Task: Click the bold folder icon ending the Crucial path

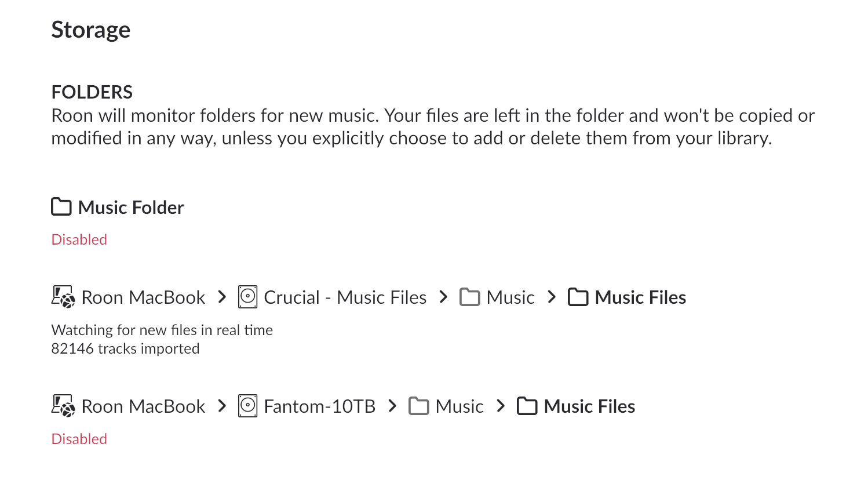Action: tap(578, 297)
